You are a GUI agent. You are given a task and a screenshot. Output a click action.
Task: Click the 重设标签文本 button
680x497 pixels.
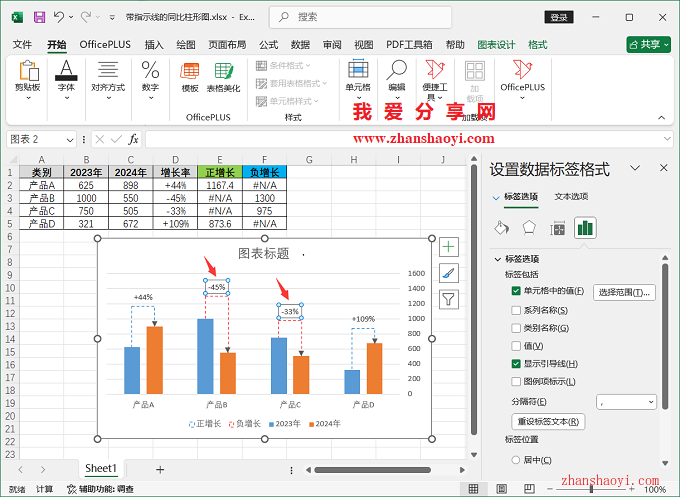548,422
